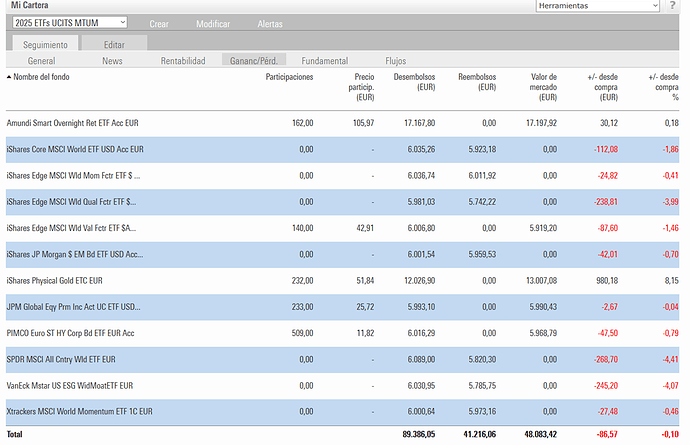Click Xtrackers desembolsos 6.000,64
This screenshot has height=445, width=690.
point(421,411)
